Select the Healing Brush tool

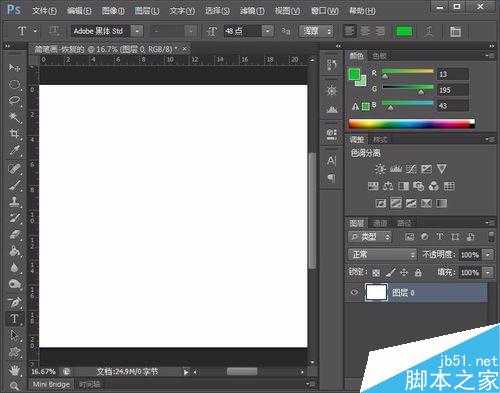pyautogui.click(x=14, y=169)
